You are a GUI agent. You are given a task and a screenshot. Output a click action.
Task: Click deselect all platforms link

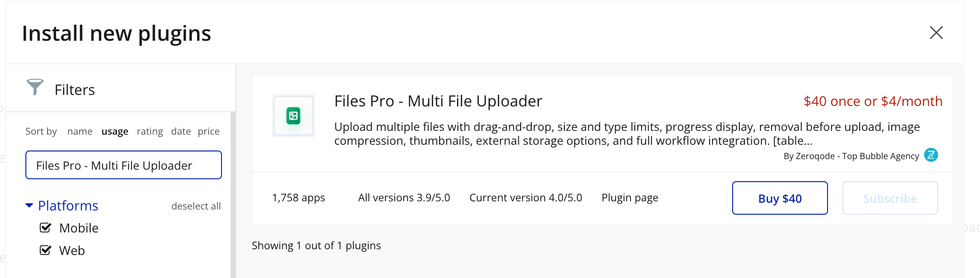tap(196, 206)
